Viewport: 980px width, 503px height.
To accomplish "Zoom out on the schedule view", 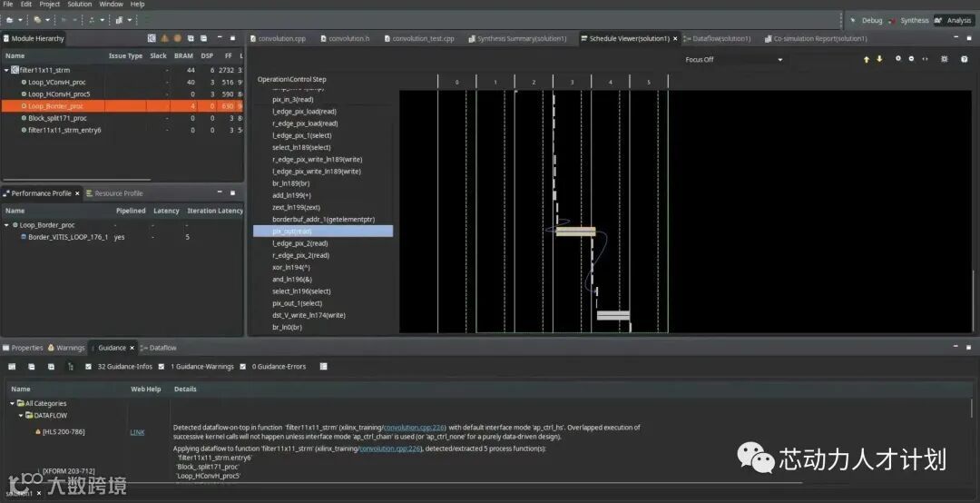I will click(x=911, y=59).
